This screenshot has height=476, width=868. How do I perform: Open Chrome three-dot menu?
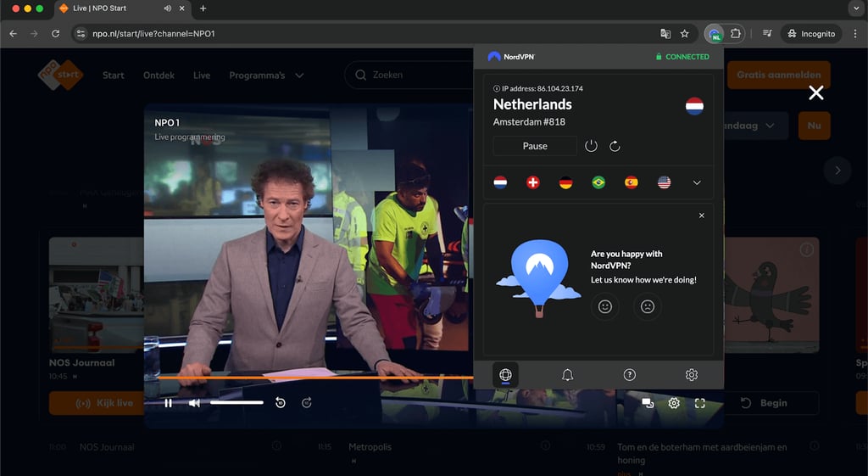tap(855, 34)
